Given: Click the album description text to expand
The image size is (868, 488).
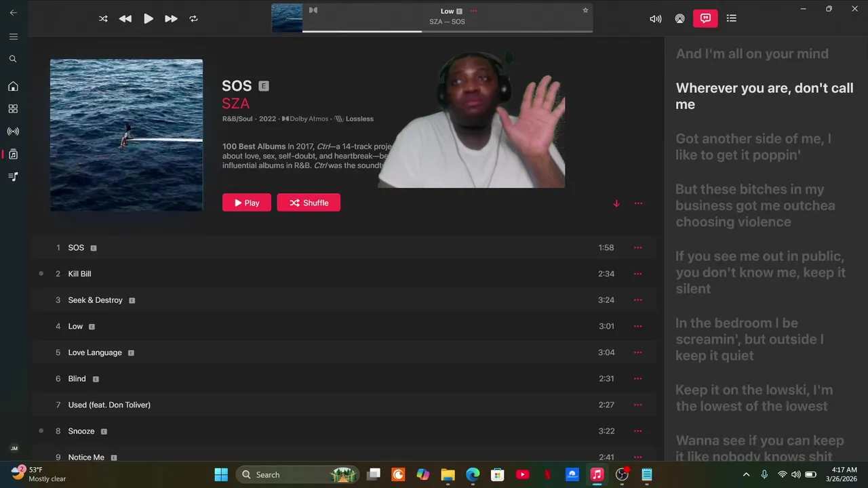Looking at the screenshot, I should click(x=307, y=155).
